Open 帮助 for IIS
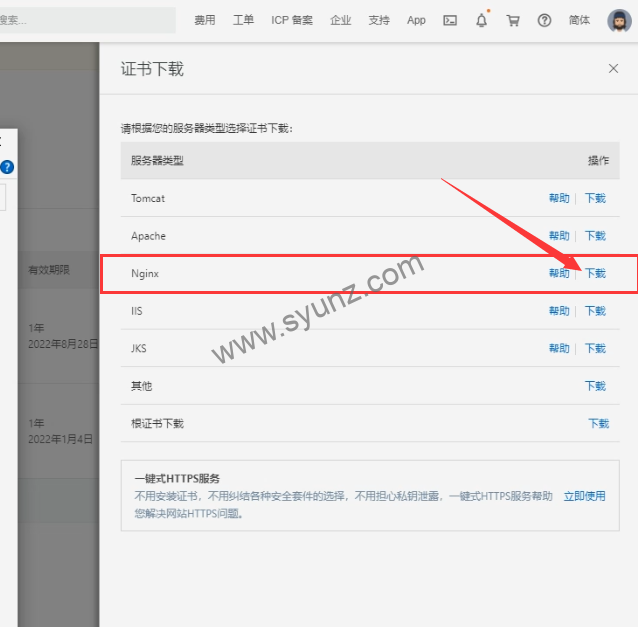Image resolution: width=638 pixels, height=627 pixels. click(559, 311)
